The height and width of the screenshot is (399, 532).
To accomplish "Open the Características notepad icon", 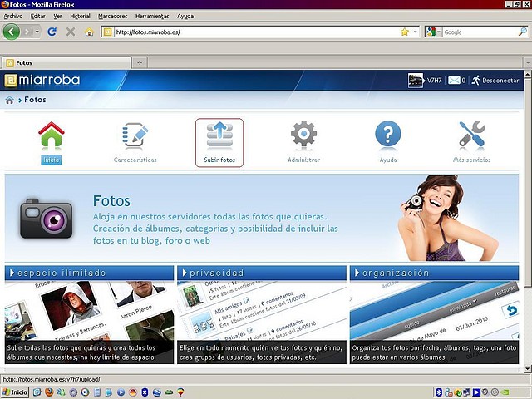I will coord(135,135).
